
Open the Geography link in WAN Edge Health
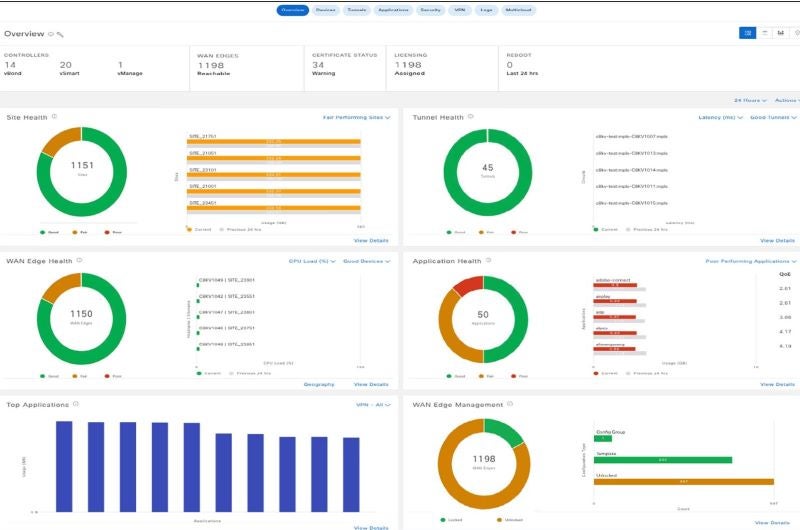point(319,384)
